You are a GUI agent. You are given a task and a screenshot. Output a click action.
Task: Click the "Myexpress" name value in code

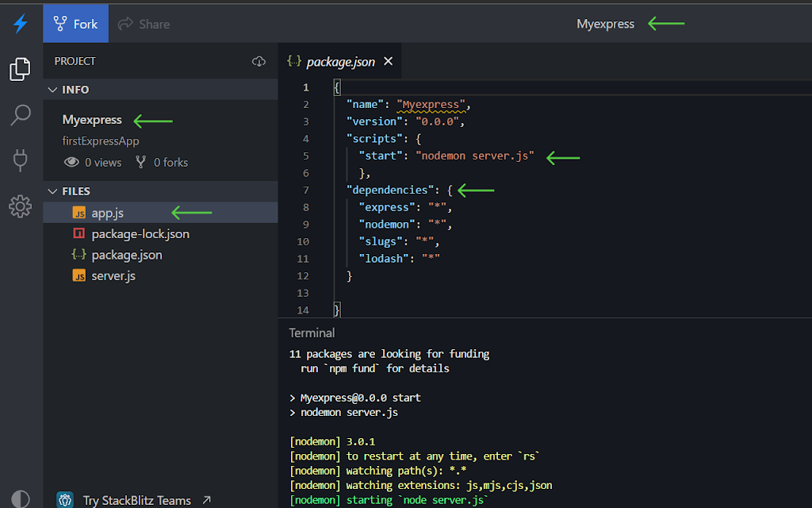431,104
